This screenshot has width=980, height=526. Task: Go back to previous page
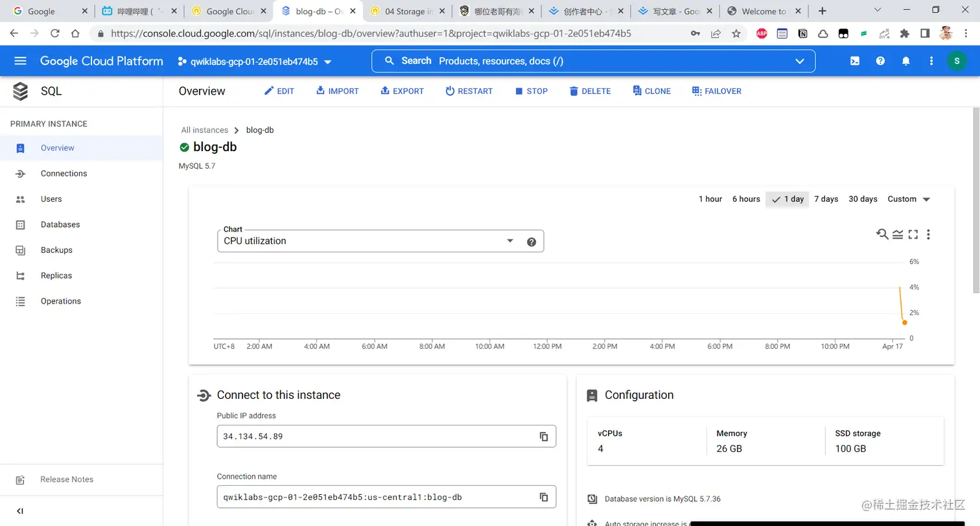coord(14,34)
